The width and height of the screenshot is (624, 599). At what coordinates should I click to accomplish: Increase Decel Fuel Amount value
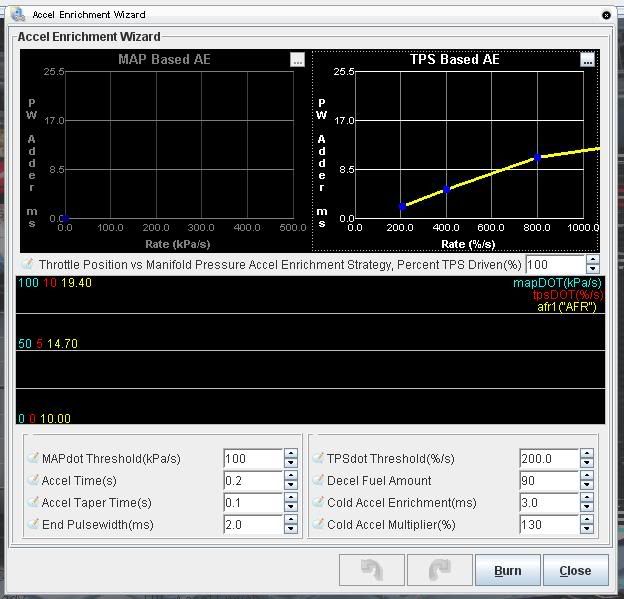(x=587, y=476)
